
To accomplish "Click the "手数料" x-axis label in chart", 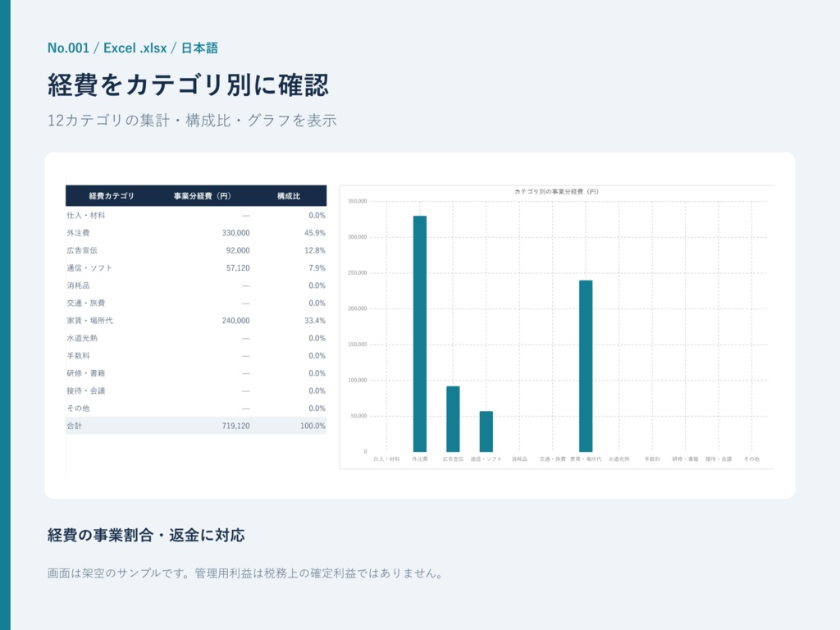I will (652, 459).
